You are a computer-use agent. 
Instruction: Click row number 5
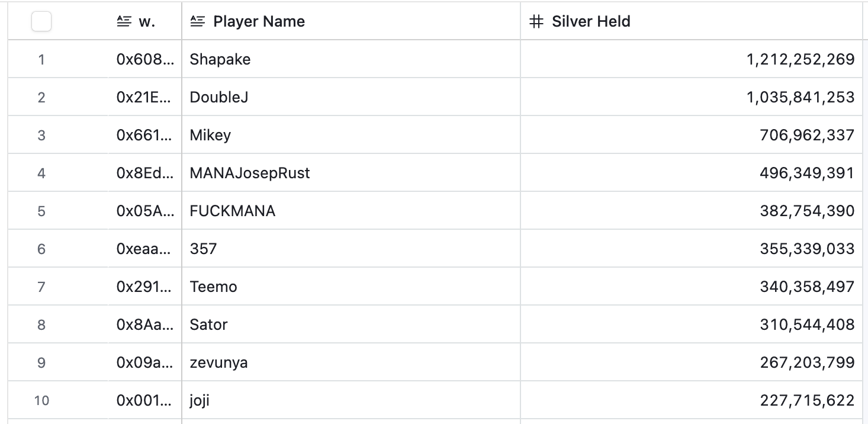click(x=41, y=211)
